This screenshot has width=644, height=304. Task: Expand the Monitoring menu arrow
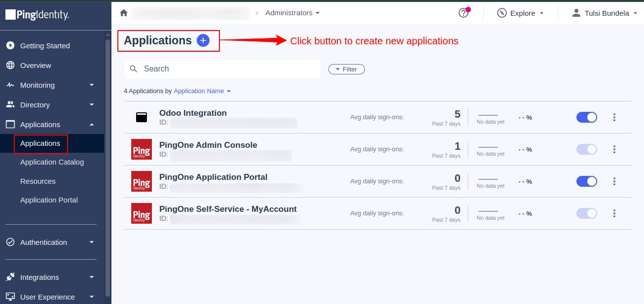(x=92, y=85)
